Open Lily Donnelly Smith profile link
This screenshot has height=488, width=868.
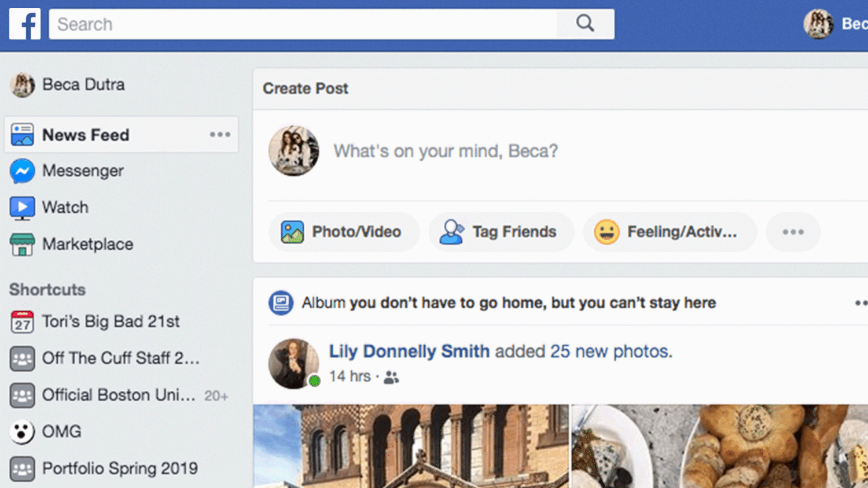(409, 352)
